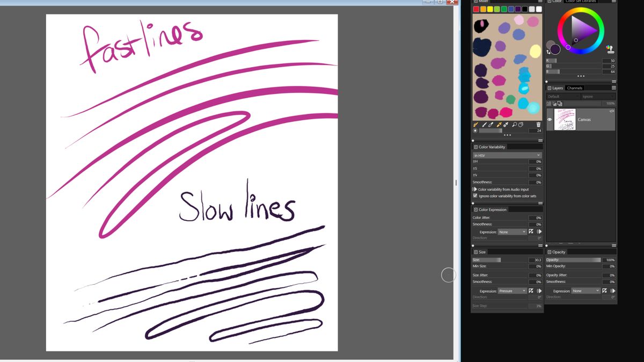This screenshot has height=362, width=644.
Task: Pick the Mixer sample color eyedropper
Action: pyautogui.click(x=498, y=124)
